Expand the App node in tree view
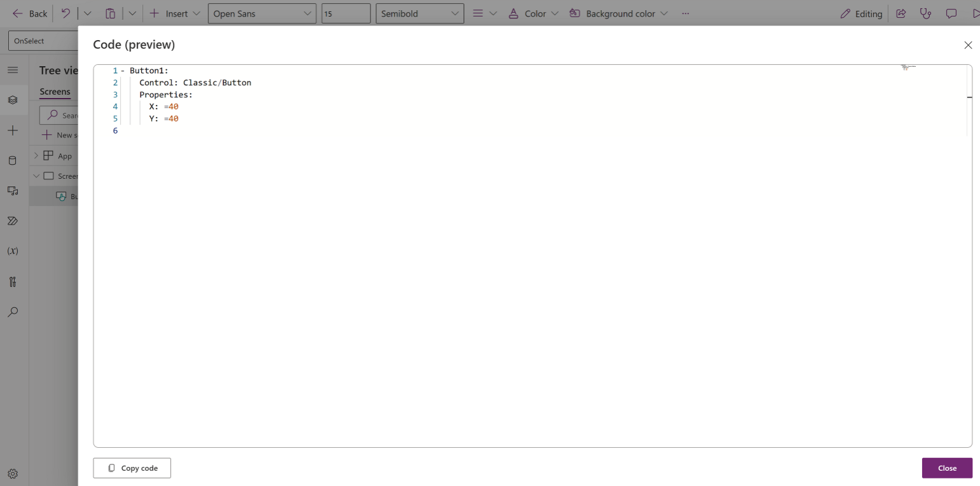This screenshot has width=980, height=486. (36, 156)
